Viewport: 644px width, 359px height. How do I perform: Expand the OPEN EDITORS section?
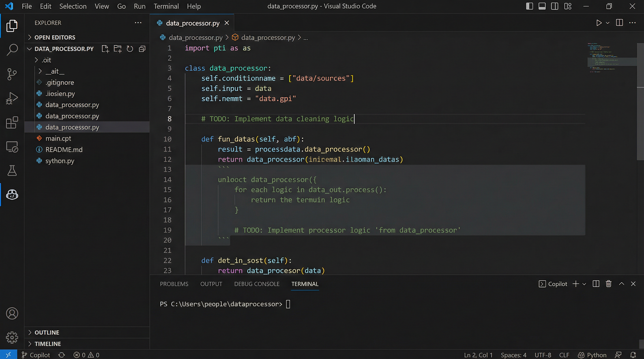pyautogui.click(x=55, y=37)
